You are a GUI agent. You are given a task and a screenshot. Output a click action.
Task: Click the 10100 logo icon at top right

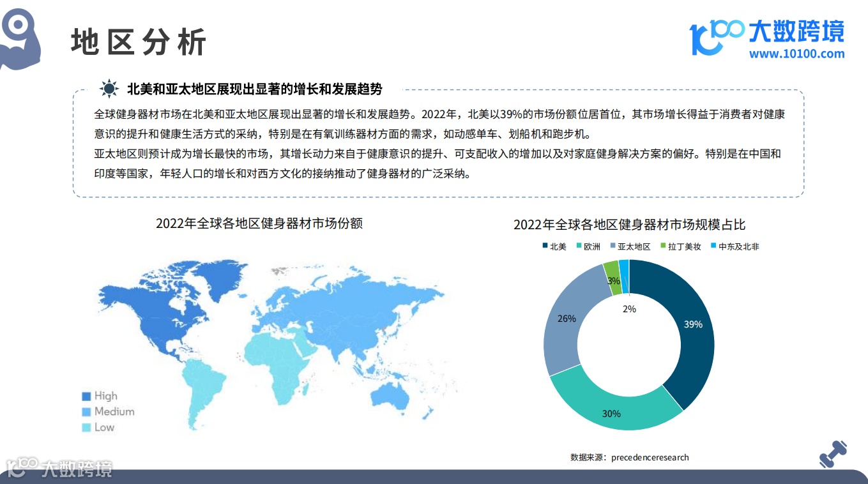(716, 38)
